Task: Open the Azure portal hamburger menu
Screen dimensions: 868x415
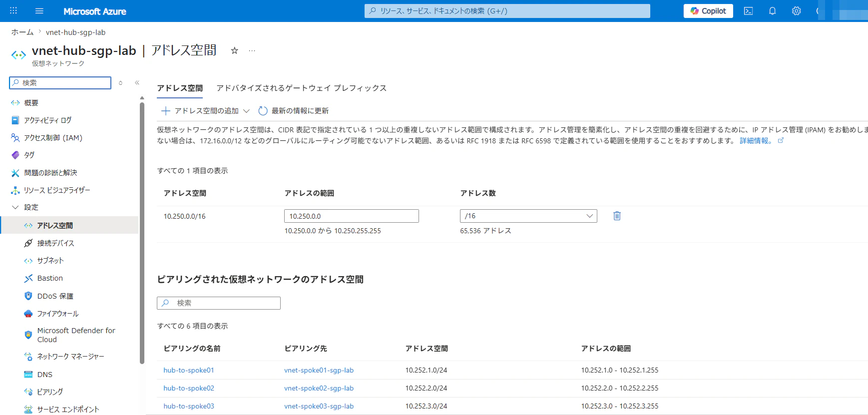Action: (39, 11)
